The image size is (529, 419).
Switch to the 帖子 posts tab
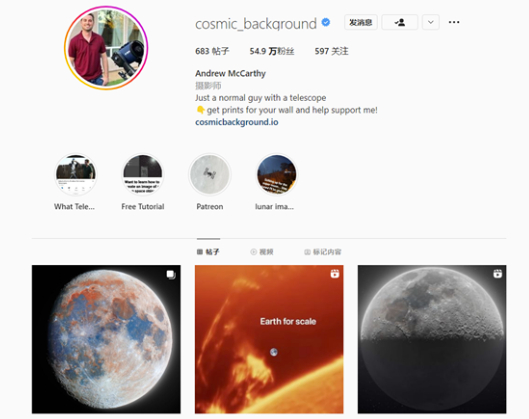coord(208,252)
